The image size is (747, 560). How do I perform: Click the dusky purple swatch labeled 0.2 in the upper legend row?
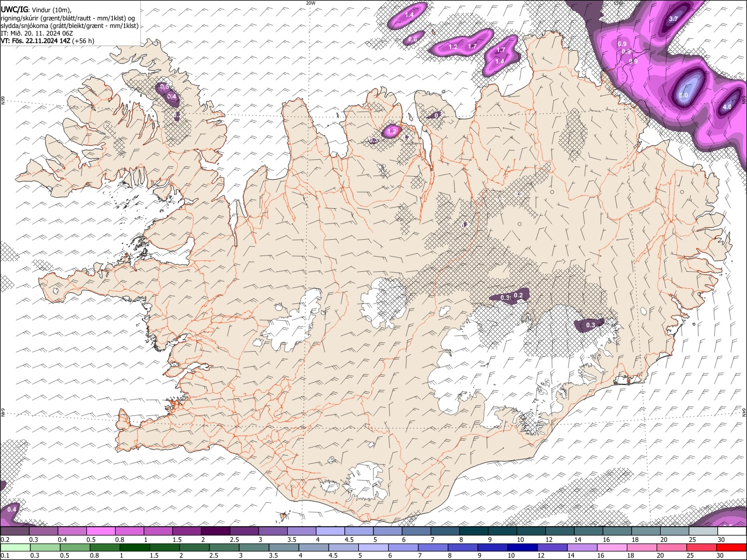[15, 531]
